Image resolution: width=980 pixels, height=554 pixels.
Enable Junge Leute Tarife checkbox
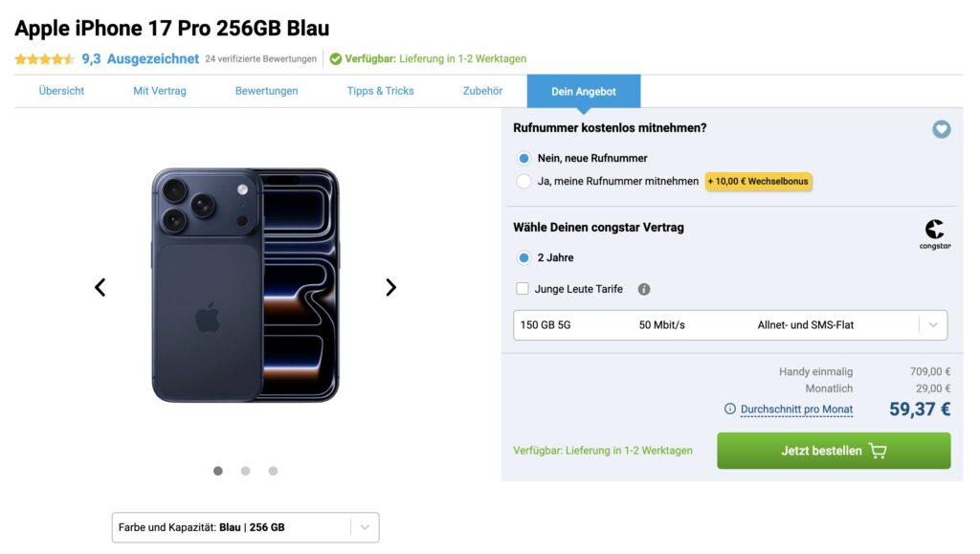(523, 289)
